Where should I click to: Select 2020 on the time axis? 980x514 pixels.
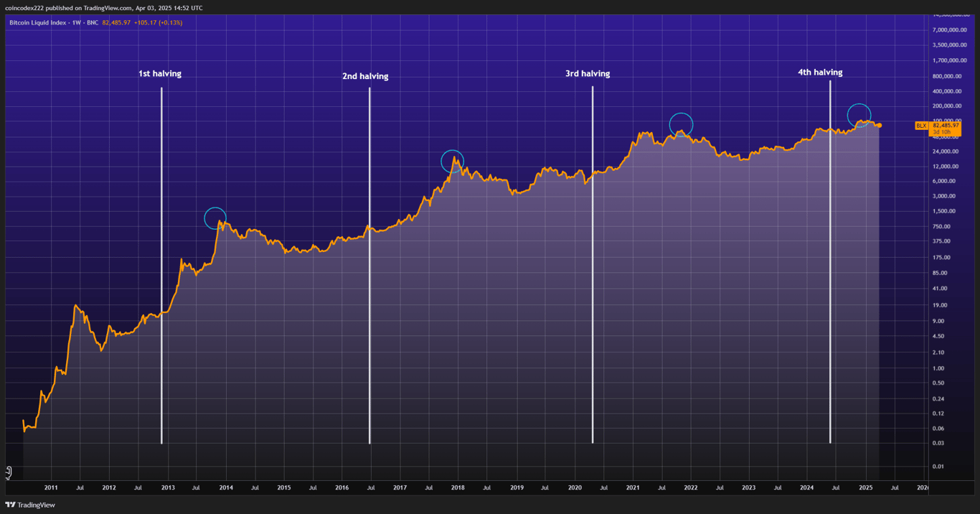(x=575, y=487)
